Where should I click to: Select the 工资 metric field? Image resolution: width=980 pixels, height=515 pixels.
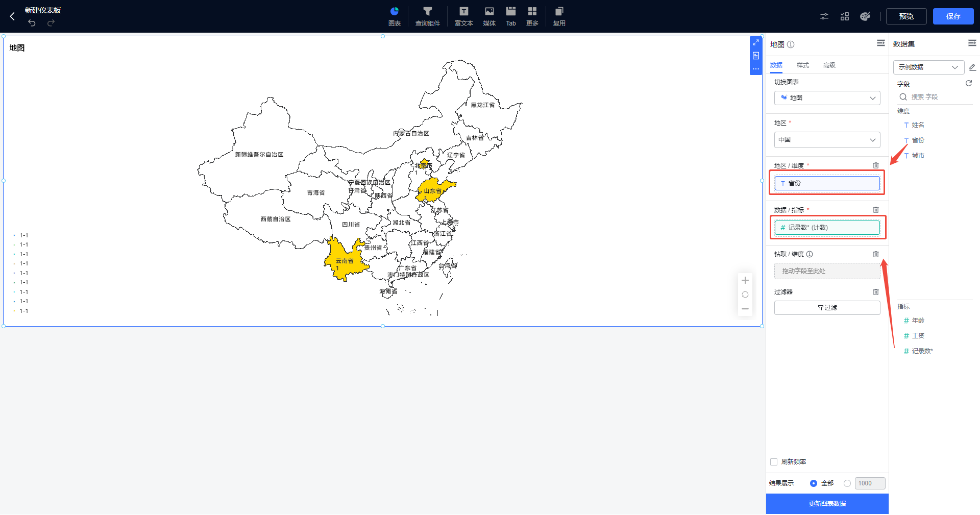[x=918, y=336]
